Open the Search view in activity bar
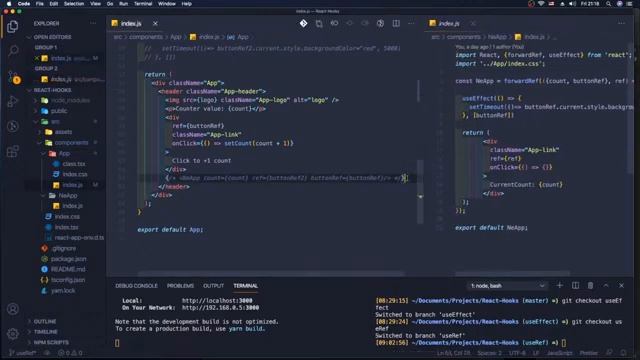This screenshot has height=360, width=640. coord(13,51)
